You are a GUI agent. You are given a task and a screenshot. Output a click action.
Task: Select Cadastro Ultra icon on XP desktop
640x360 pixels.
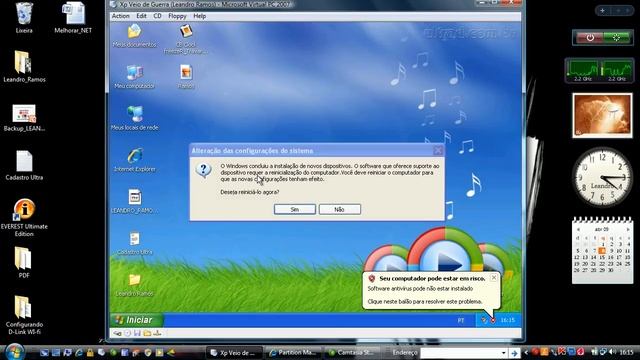pyautogui.click(x=134, y=243)
